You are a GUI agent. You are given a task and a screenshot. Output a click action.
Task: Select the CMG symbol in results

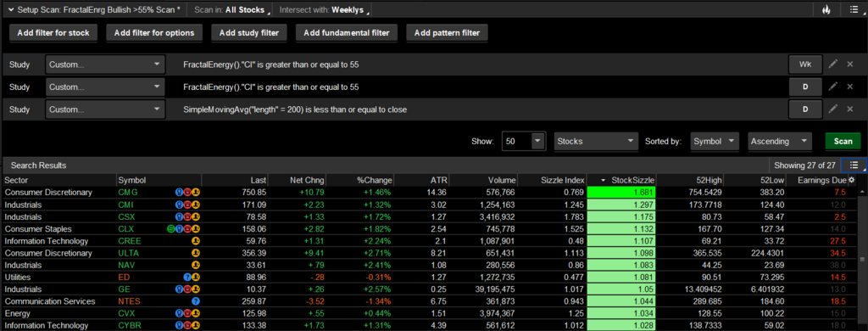pyautogui.click(x=128, y=193)
